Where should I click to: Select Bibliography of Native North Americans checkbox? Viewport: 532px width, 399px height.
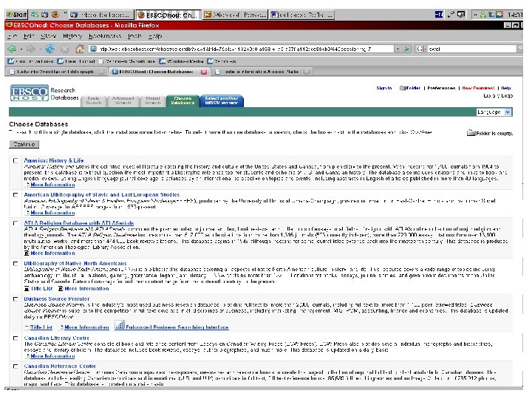click(16, 264)
